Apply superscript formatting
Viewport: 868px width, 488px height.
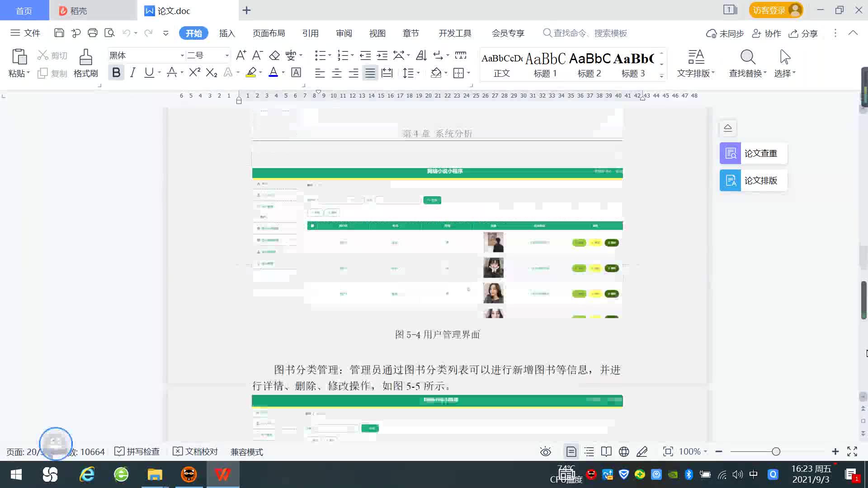click(x=194, y=72)
